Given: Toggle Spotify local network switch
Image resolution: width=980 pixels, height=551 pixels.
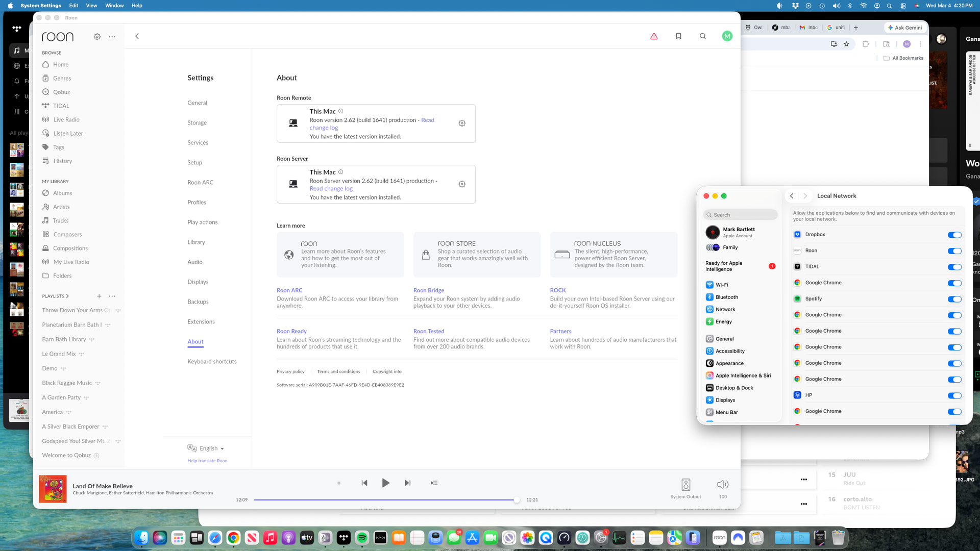Looking at the screenshot, I should click(954, 299).
